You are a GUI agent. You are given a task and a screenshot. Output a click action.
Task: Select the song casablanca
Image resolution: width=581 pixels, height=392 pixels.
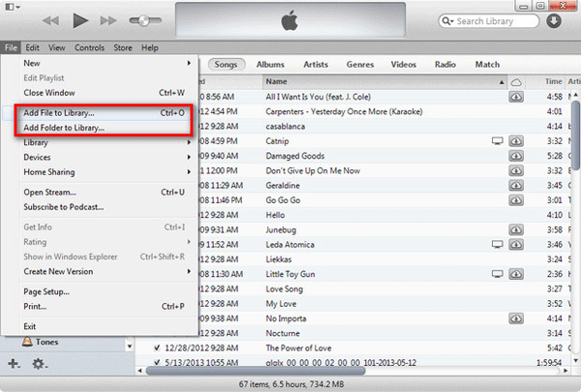(x=286, y=127)
